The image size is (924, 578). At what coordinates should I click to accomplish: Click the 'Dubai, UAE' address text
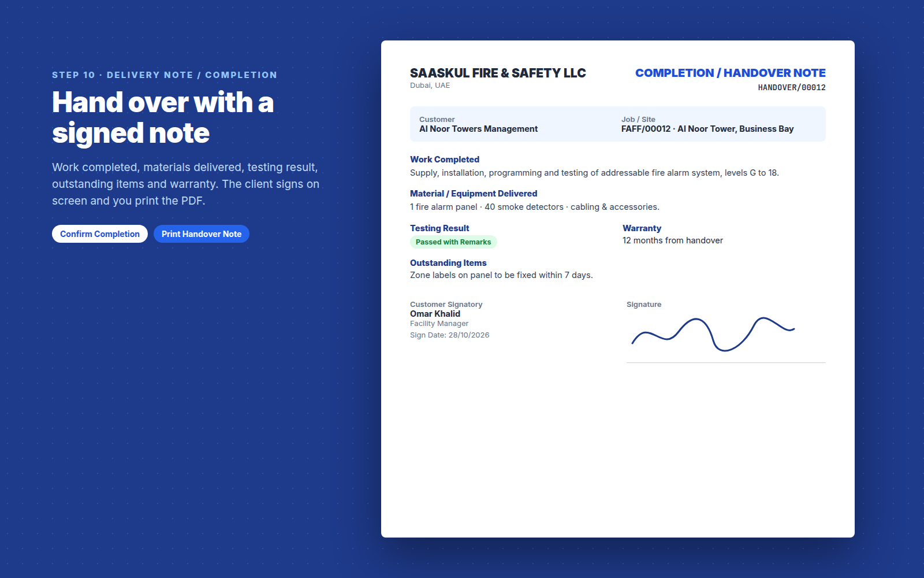point(430,86)
